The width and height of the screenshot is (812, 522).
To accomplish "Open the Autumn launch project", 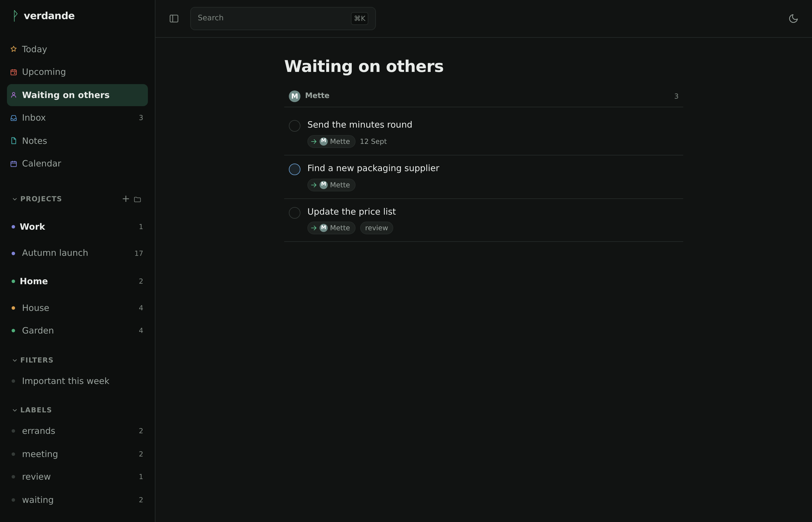I will coord(77,253).
